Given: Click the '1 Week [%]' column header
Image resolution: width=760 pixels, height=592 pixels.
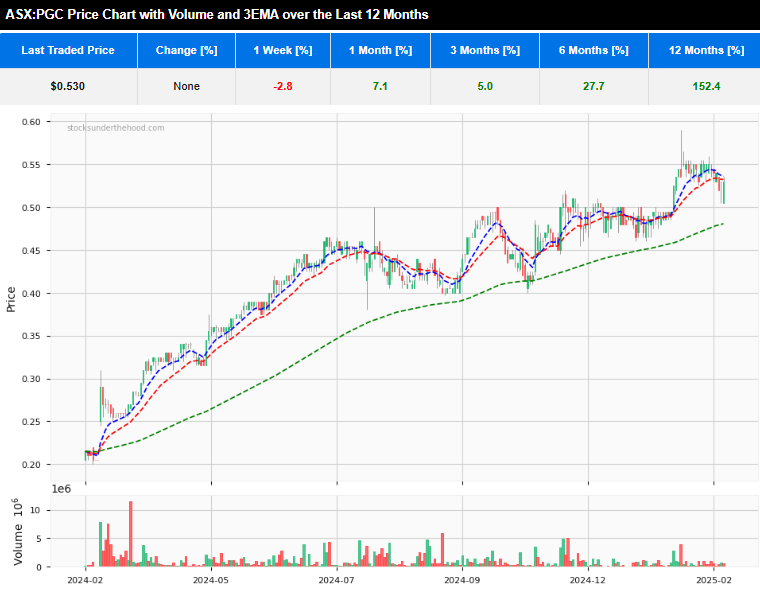Looking at the screenshot, I should click(283, 50).
